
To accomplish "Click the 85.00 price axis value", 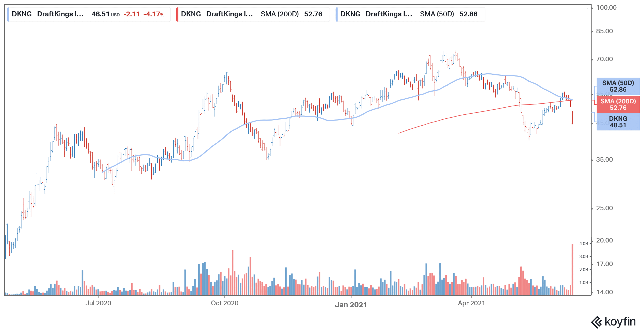I will pos(604,31).
